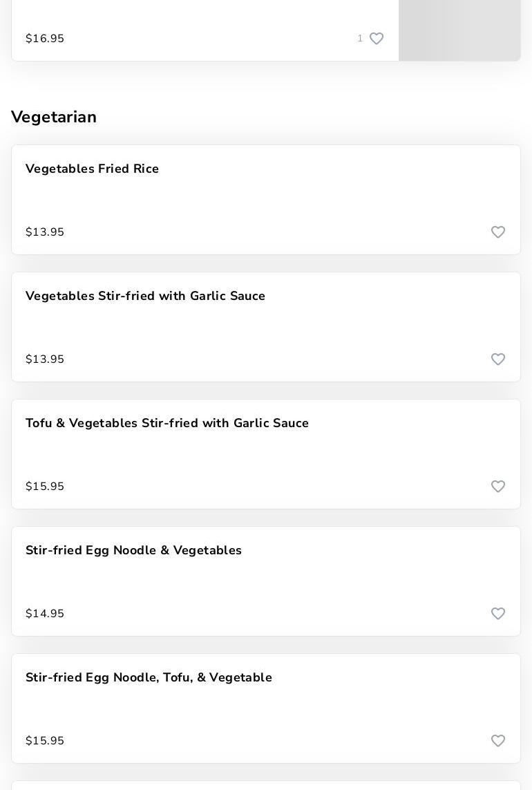Open Stir-fried Egg Noodle & Vegetables title
This screenshot has height=790, width=532.
tap(133, 551)
